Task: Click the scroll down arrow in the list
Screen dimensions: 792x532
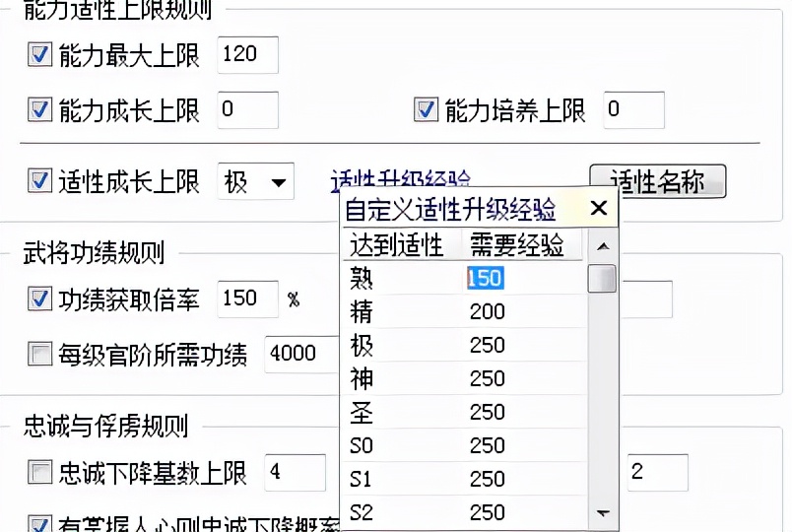Action: (x=603, y=514)
